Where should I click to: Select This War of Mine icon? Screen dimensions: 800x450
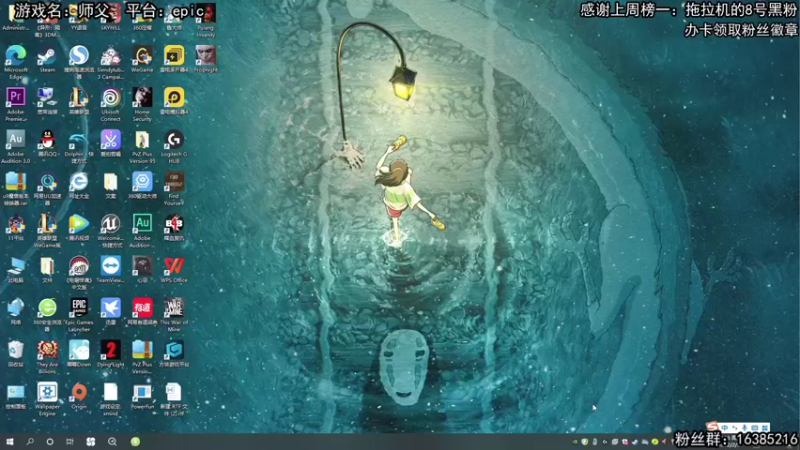[x=174, y=308]
